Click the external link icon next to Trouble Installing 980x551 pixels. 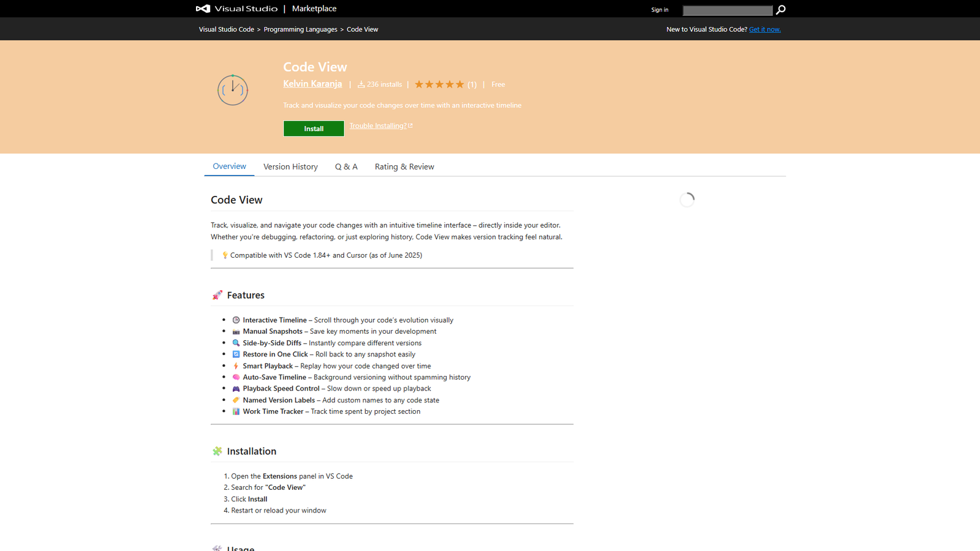(x=410, y=125)
